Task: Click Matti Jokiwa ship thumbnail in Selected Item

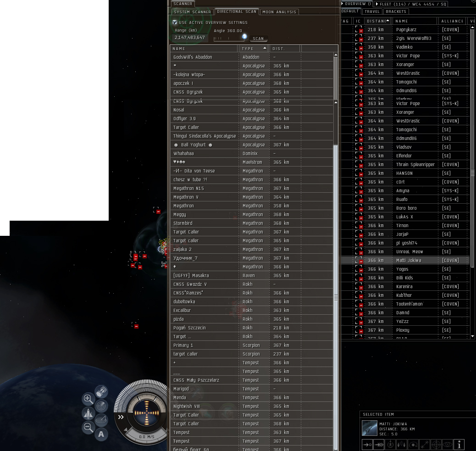Action: tap(370, 428)
